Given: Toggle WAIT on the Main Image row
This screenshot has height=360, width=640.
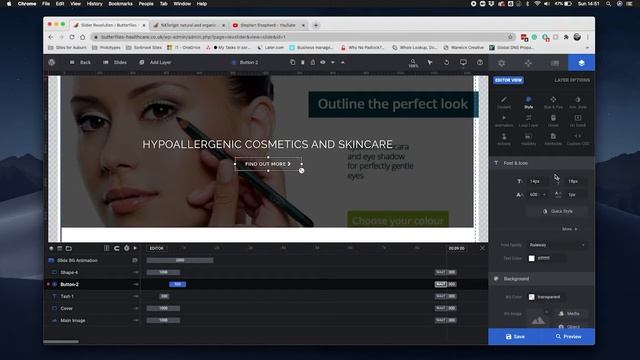Looking at the screenshot, I should click(x=440, y=320).
